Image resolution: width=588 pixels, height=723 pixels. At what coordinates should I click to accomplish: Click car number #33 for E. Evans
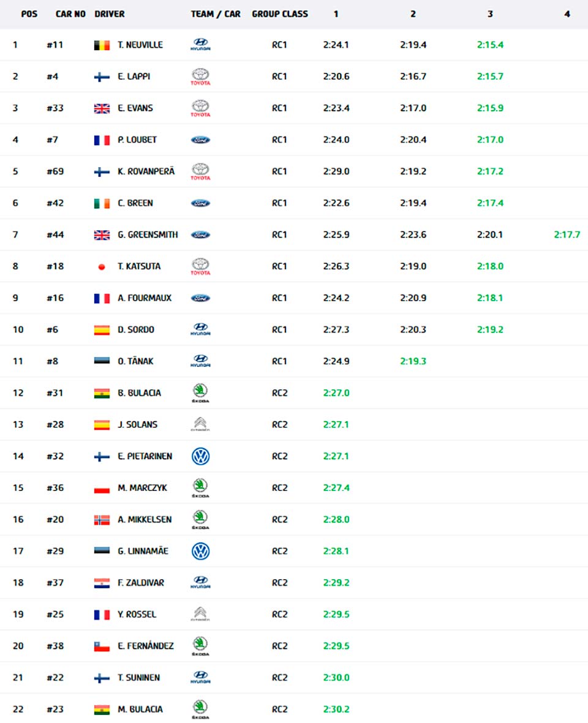click(x=55, y=108)
